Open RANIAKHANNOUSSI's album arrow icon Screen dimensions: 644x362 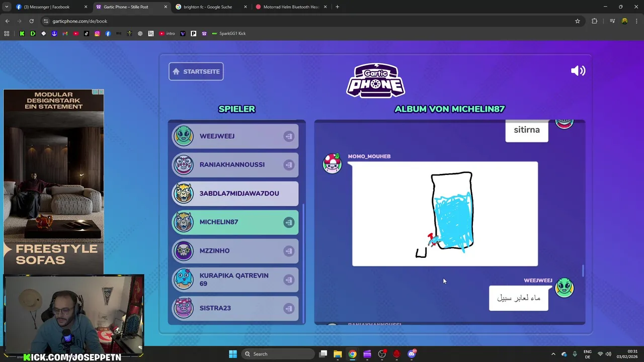[289, 165]
